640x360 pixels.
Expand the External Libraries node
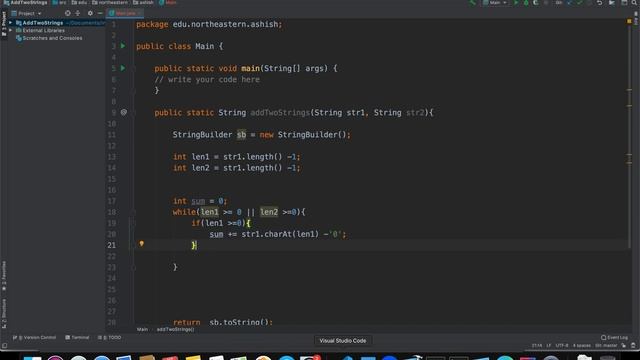point(11,31)
